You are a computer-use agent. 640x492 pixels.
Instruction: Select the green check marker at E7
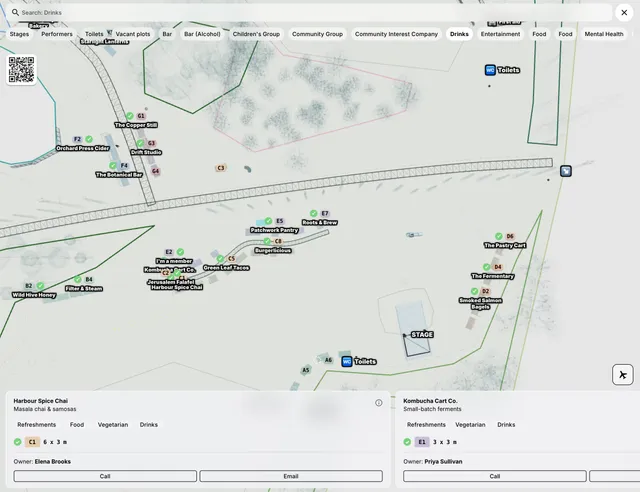(313, 214)
